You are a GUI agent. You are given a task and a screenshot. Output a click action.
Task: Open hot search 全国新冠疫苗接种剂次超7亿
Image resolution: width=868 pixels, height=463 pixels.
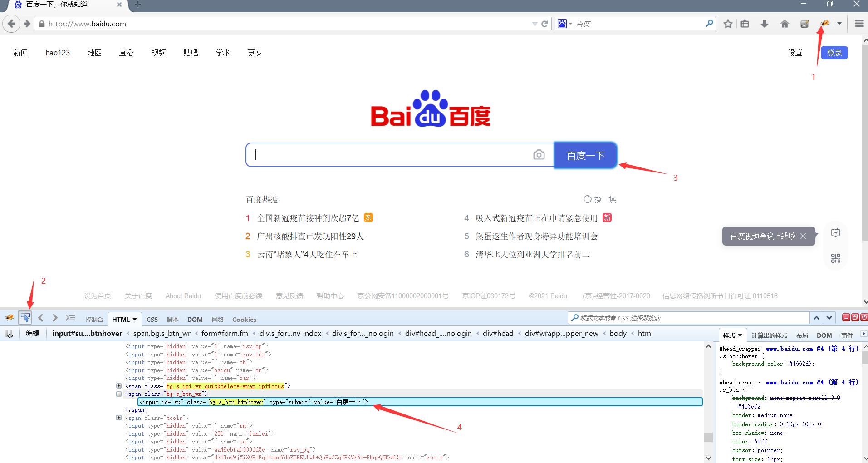(308, 218)
